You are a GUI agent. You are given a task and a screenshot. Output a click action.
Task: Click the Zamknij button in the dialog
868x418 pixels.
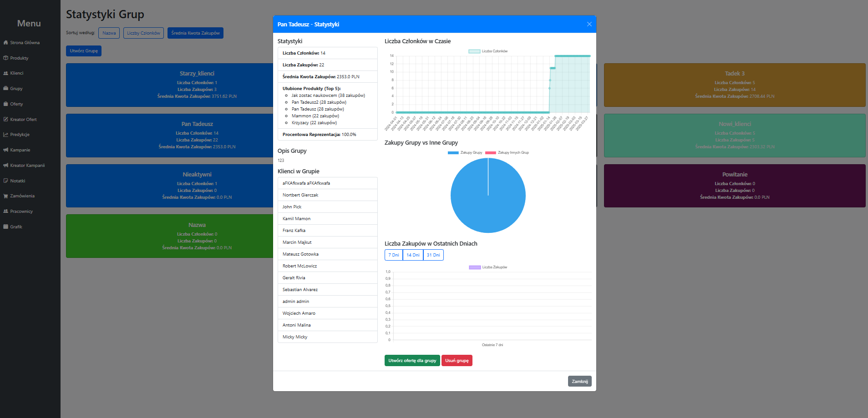click(580, 381)
